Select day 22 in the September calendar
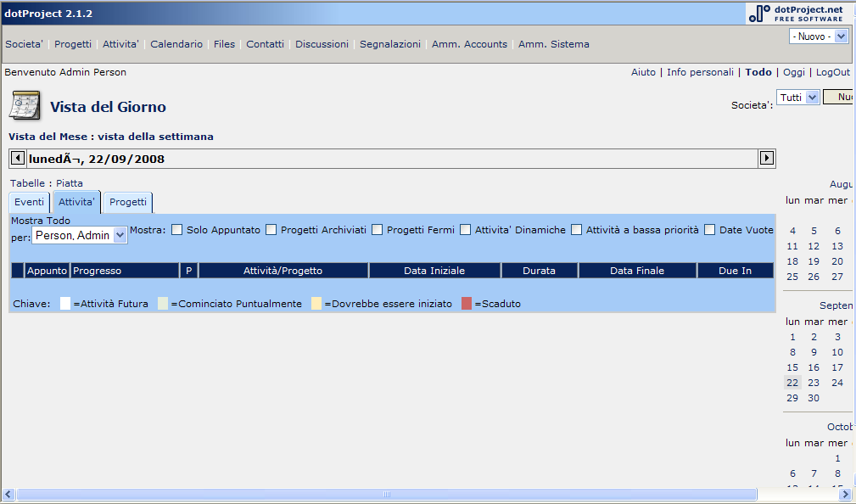The width and height of the screenshot is (856, 504). [792, 383]
